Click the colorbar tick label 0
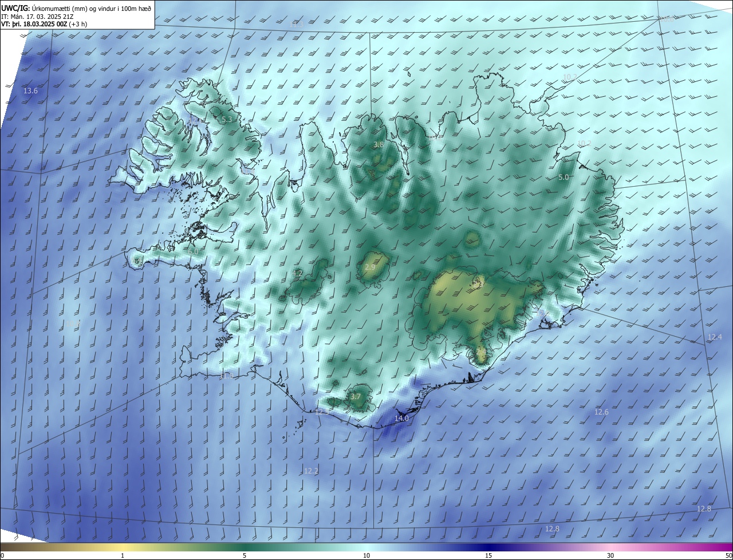Viewport: 733px width, 560px height. point(2,556)
